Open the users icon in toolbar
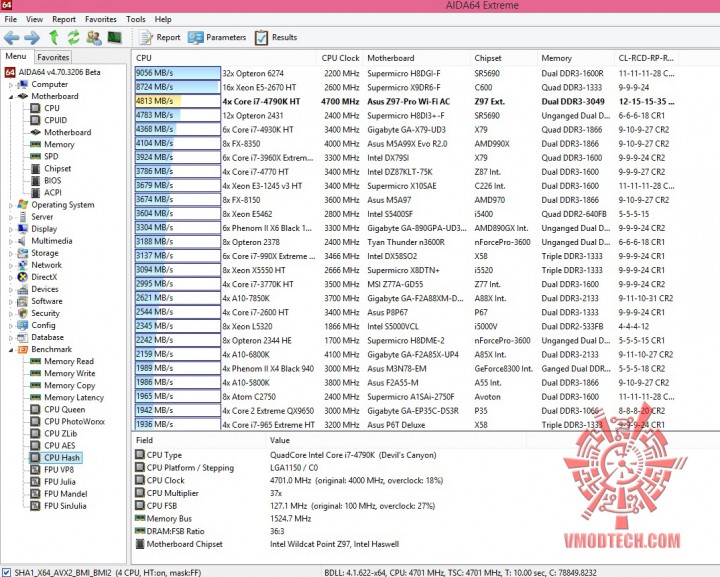This screenshot has height=577, width=720. coord(94,37)
